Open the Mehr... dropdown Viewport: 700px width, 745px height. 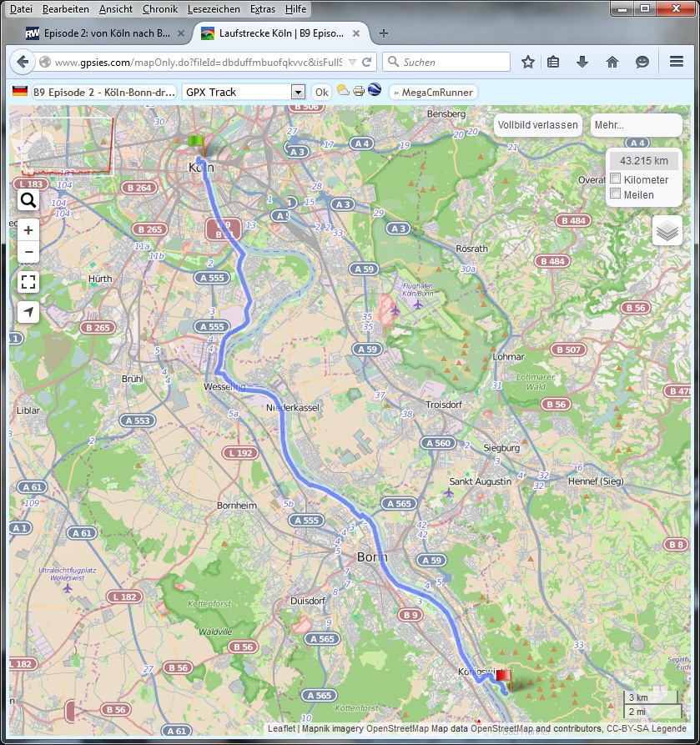pyautogui.click(x=636, y=125)
